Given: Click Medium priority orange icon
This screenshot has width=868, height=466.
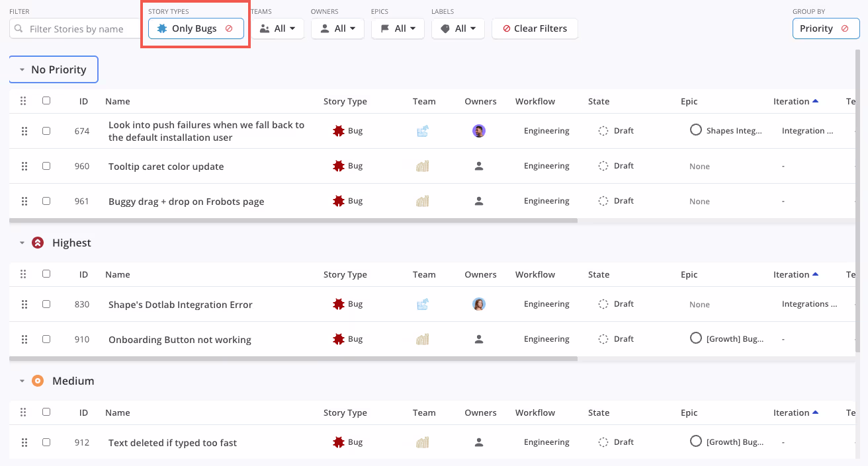Looking at the screenshot, I should 38,381.
